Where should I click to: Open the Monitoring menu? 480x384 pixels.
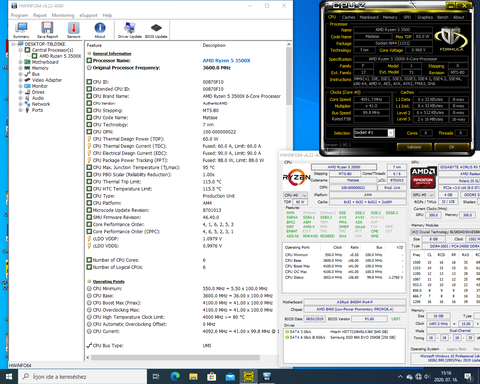point(63,15)
